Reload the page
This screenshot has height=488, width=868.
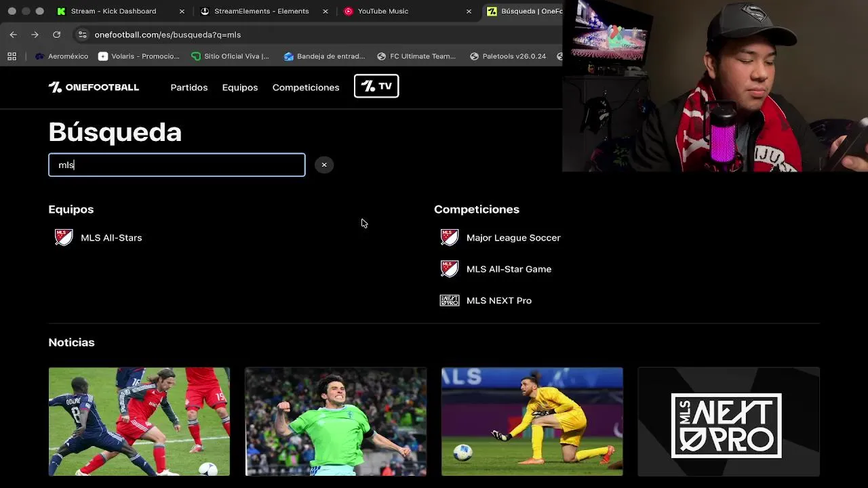(x=56, y=35)
